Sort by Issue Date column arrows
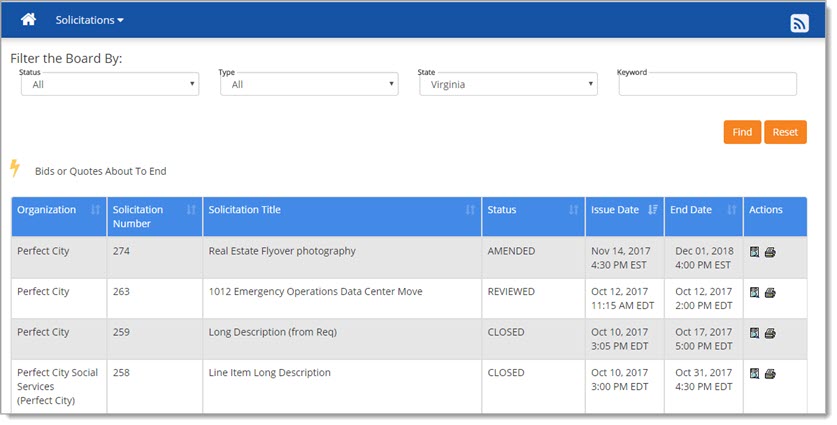Image resolution: width=837 pixels, height=425 pixels. tap(653, 209)
